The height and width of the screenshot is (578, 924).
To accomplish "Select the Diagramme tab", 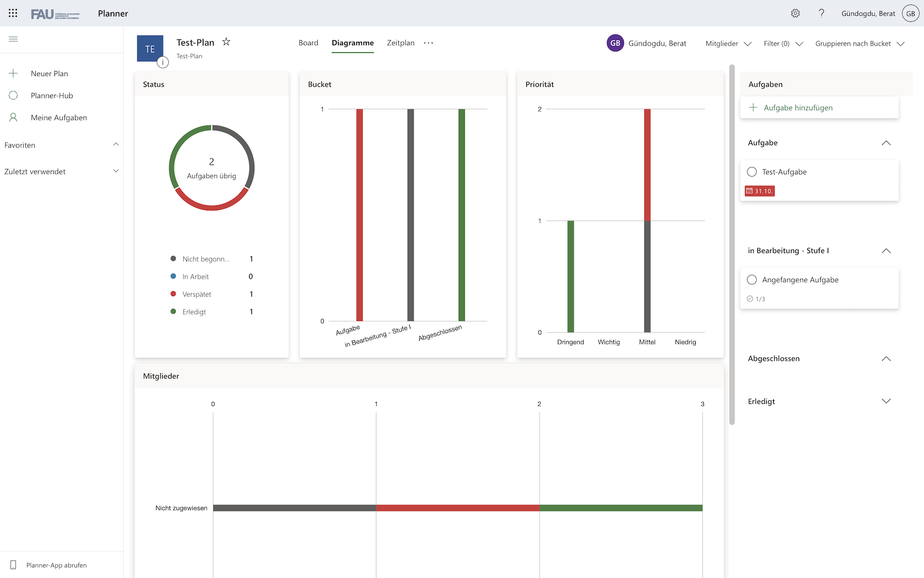I will point(353,43).
